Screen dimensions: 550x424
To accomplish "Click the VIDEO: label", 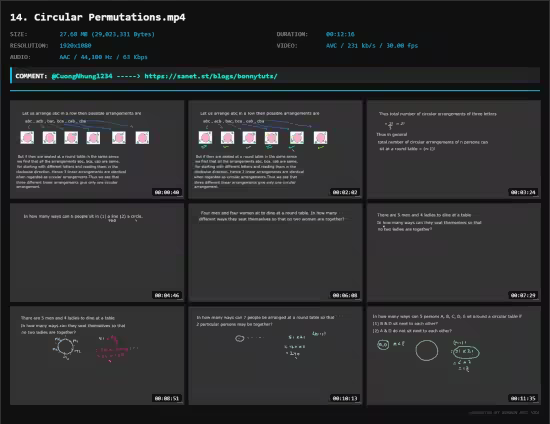I will pos(287,46).
